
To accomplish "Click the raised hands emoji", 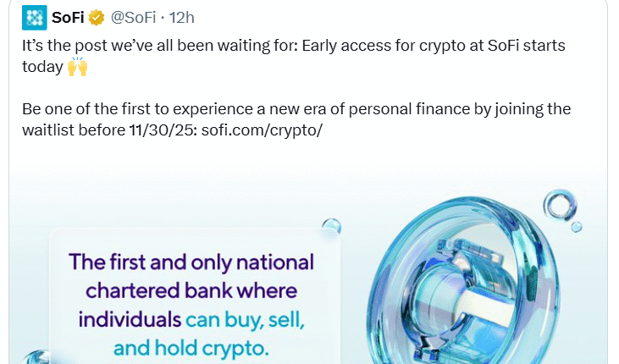I will click(x=77, y=67).
